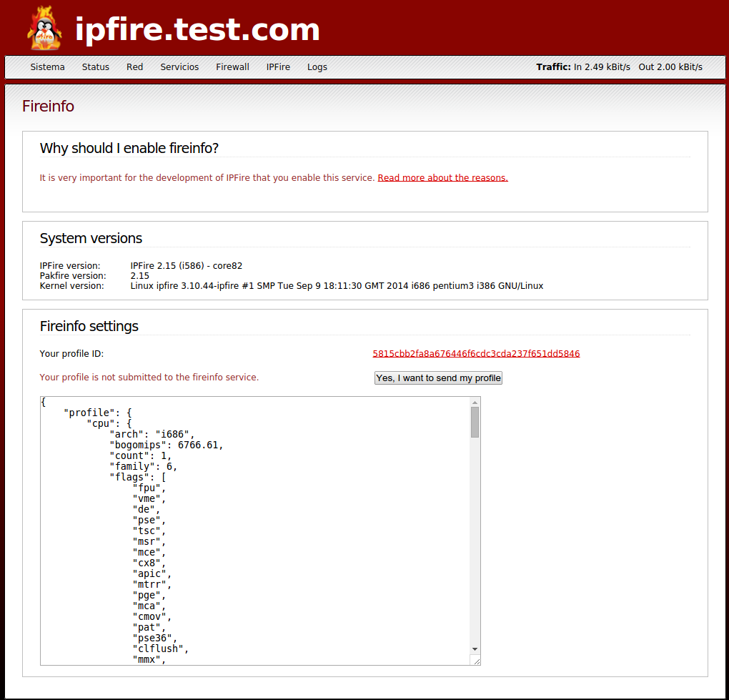Open the Logs menu

(317, 66)
